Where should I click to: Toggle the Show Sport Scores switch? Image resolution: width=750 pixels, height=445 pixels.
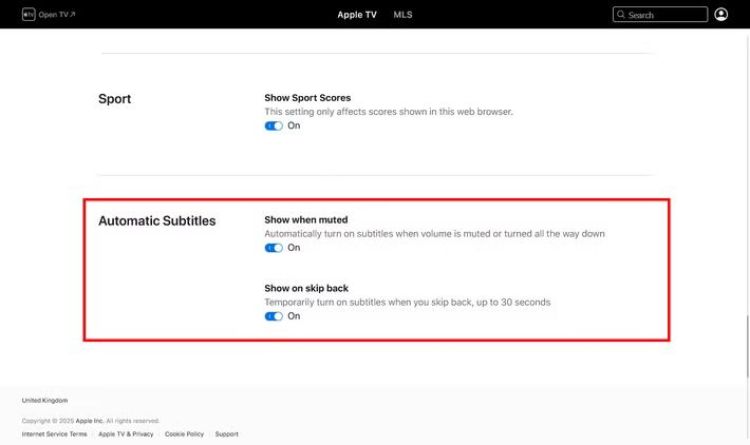[273, 126]
